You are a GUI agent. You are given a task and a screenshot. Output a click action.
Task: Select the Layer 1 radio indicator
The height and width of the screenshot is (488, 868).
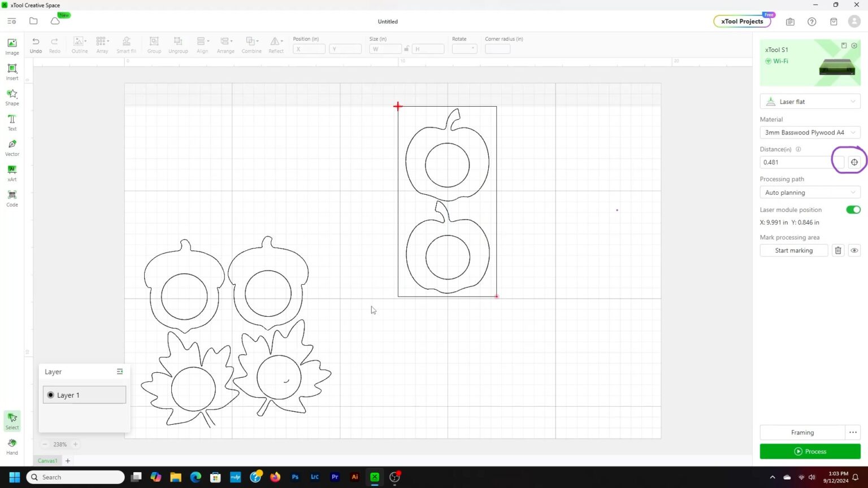[x=51, y=395]
